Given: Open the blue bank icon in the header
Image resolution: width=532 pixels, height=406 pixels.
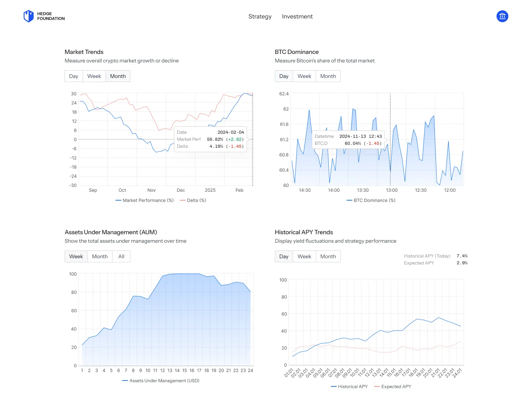Looking at the screenshot, I should point(502,16).
